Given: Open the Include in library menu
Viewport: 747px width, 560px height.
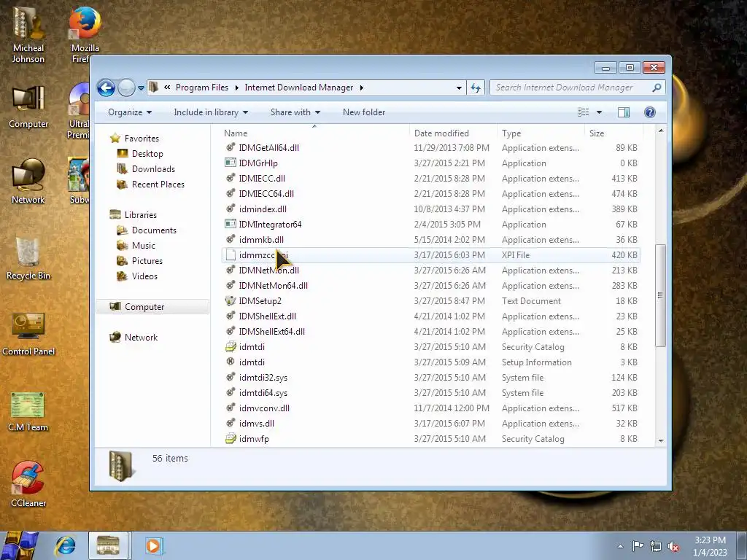Looking at the screenshot, I should [211, 112].
